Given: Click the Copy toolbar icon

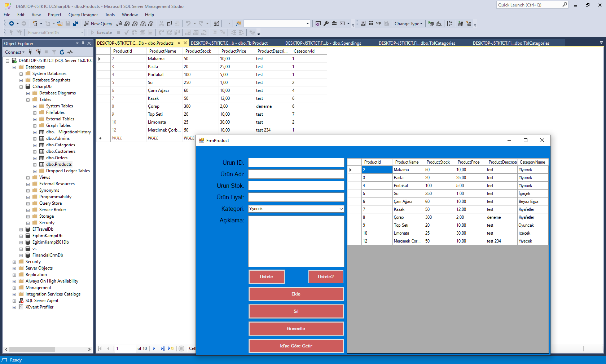Looking at the screenshot, I should 170,23.
